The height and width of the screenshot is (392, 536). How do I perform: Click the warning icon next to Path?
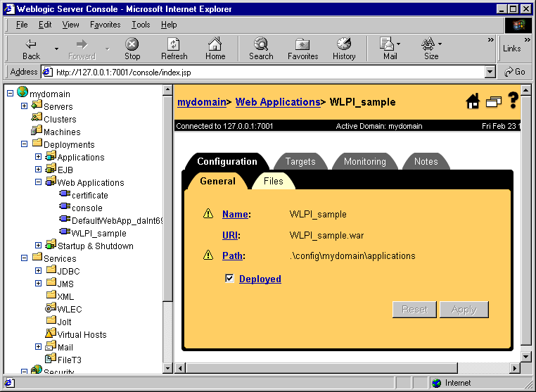pyautogui.click(x=208, y=255)
